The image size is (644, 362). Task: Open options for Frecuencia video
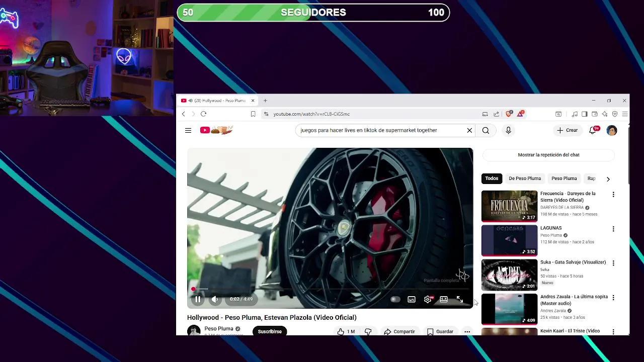[613, 195]
